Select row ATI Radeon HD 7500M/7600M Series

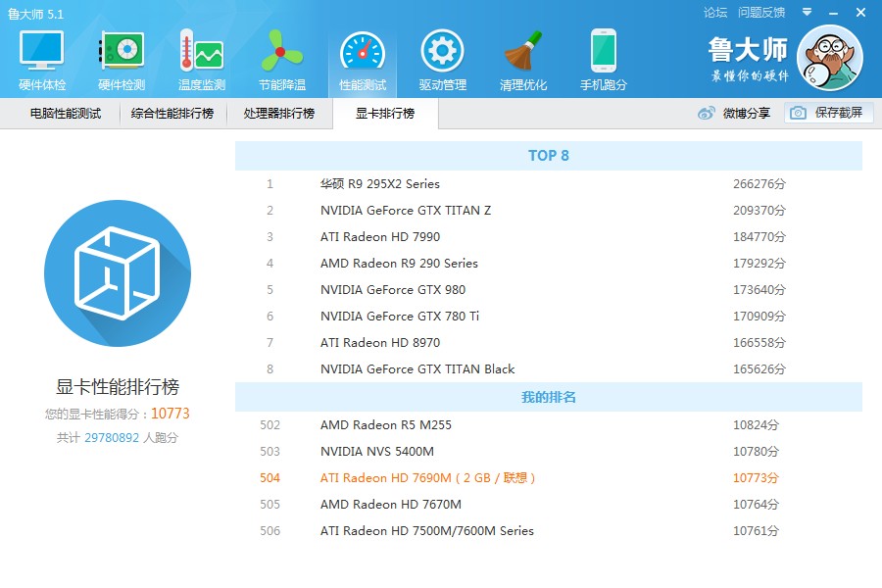click(549, 530)
